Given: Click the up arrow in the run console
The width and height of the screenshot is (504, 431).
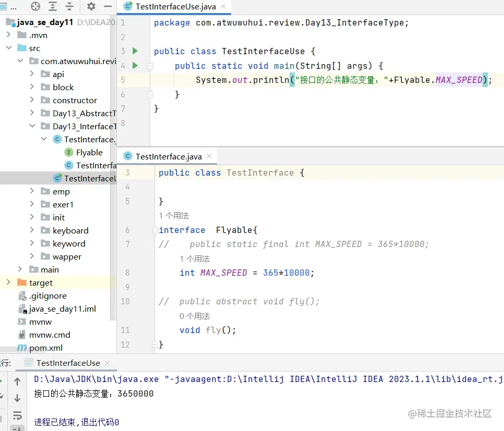Looking at the screenshot, I should (17, 381).
